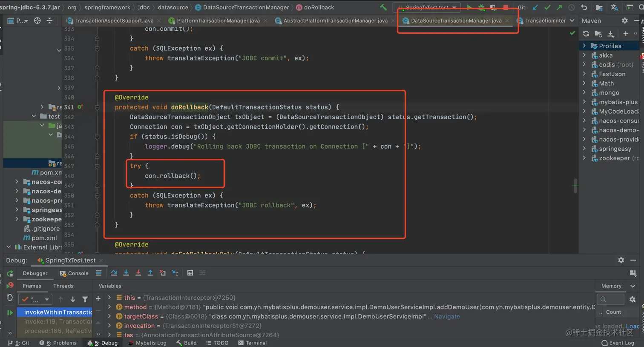Viewport: 644px width, 347px height.
Task: Click Step Over debugger icon
Action: coord(114,273)
